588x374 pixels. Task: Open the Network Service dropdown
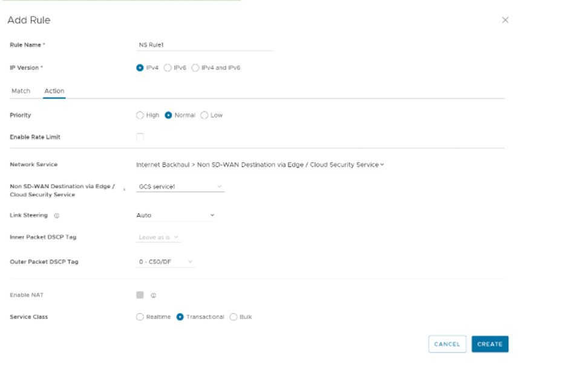coord(260,165)
